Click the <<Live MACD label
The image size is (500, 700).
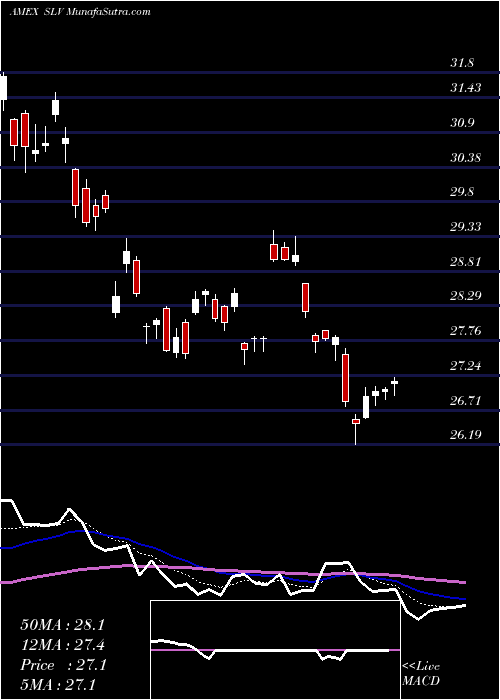coord(421,674)
